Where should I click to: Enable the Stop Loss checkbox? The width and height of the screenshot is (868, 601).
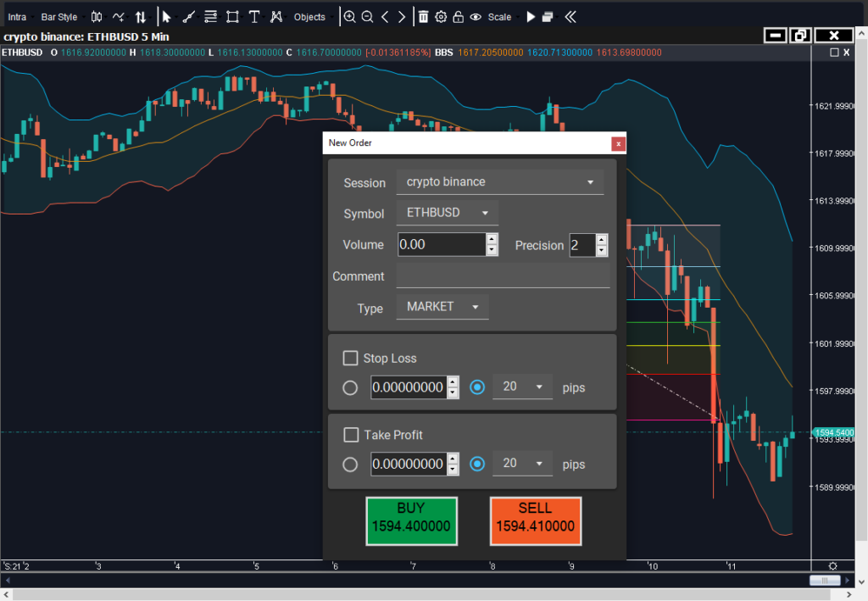(x=350, y=358)
